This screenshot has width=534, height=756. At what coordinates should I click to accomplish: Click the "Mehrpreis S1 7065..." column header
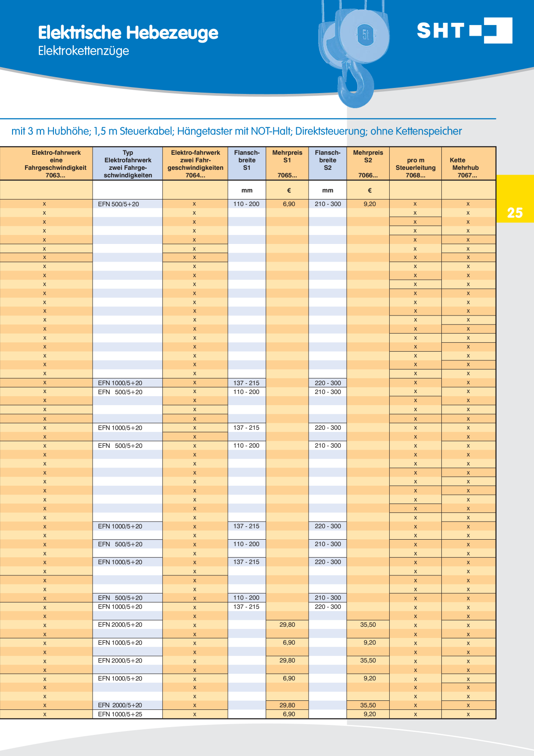[x=287, y=164]
